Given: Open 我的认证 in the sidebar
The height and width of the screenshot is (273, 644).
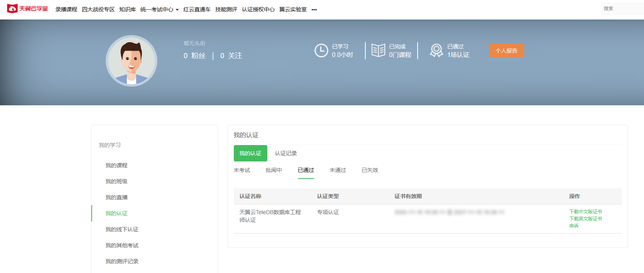Looking at the screenshot, I should pyautogui.click(x=116, y=213).
